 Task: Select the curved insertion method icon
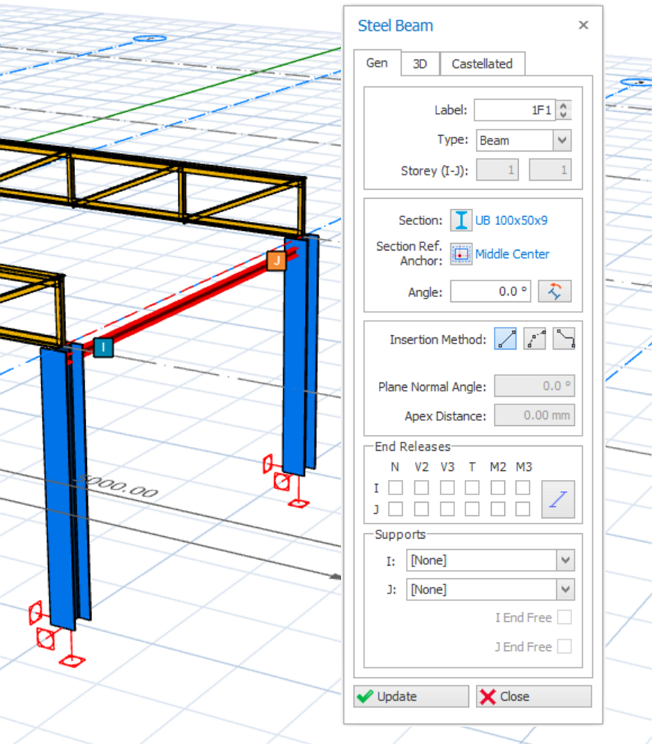[564, 339]
